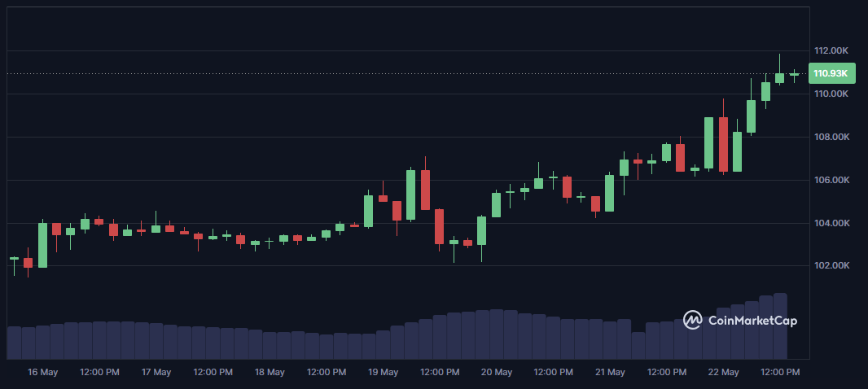This screenshot has height=389, width=868.
Task: Select the 112.00K price axis label
Action: [831, 51]
